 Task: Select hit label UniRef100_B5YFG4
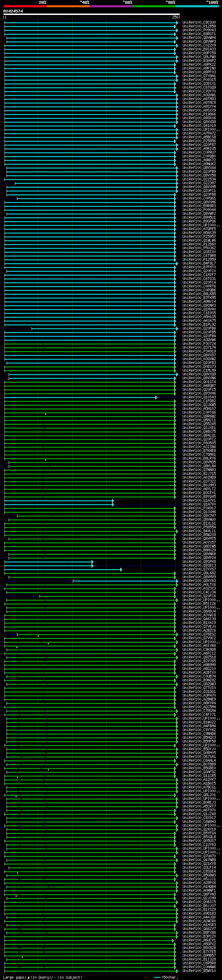point(199,834)
